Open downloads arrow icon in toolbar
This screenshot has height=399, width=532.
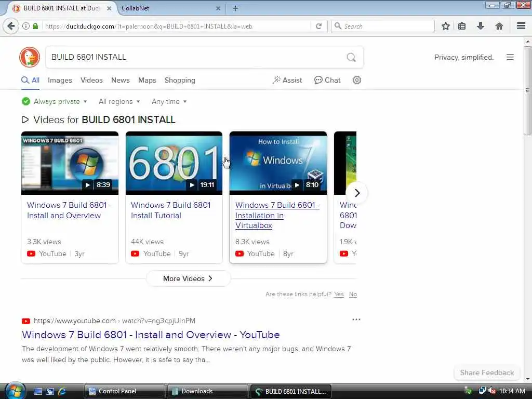click(481, 26)
